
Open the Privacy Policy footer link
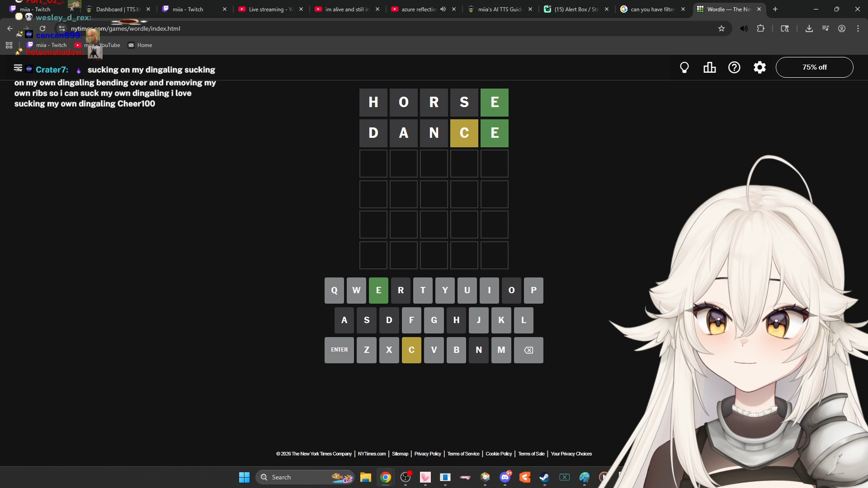(x=427, y=454)
